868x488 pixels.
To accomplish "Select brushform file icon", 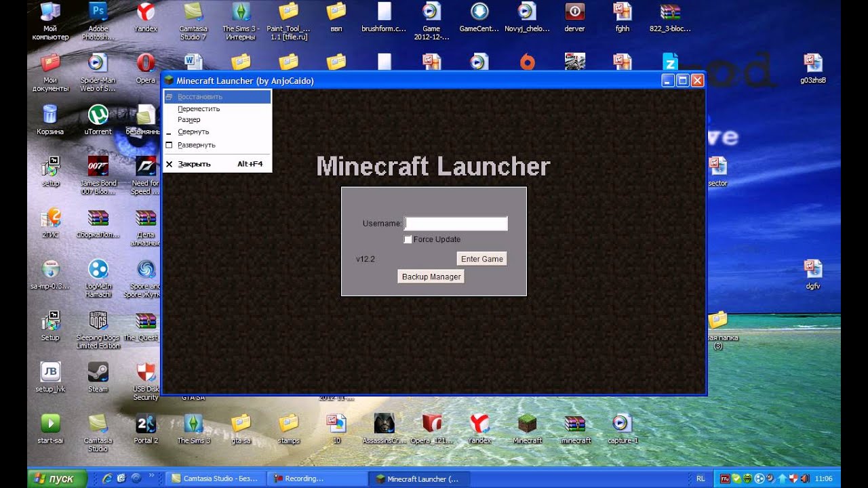I will (384, 18).
